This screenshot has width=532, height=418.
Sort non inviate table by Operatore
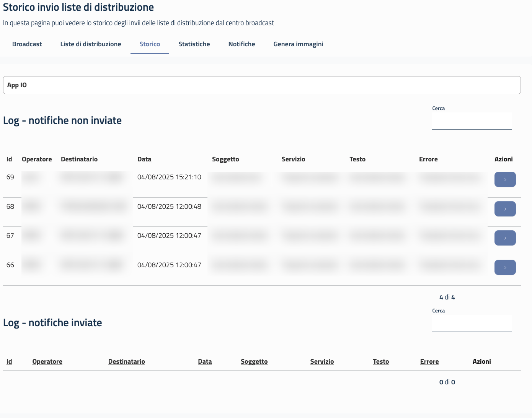(x=37, y=159)
